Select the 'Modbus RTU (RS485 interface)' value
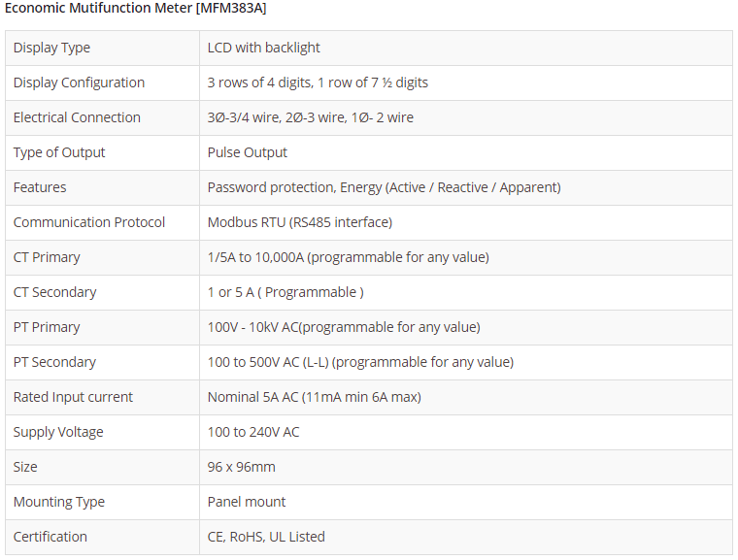Viewport: 738px width, 560px height. click(300, 222)
